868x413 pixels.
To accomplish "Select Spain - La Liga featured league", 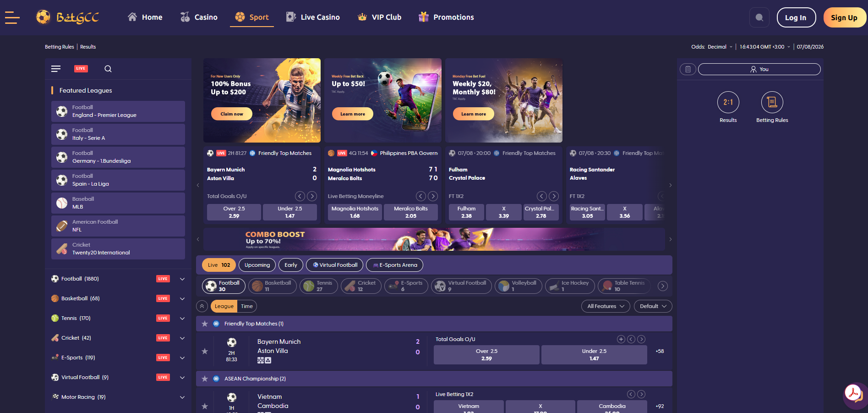I will point(118,180).
